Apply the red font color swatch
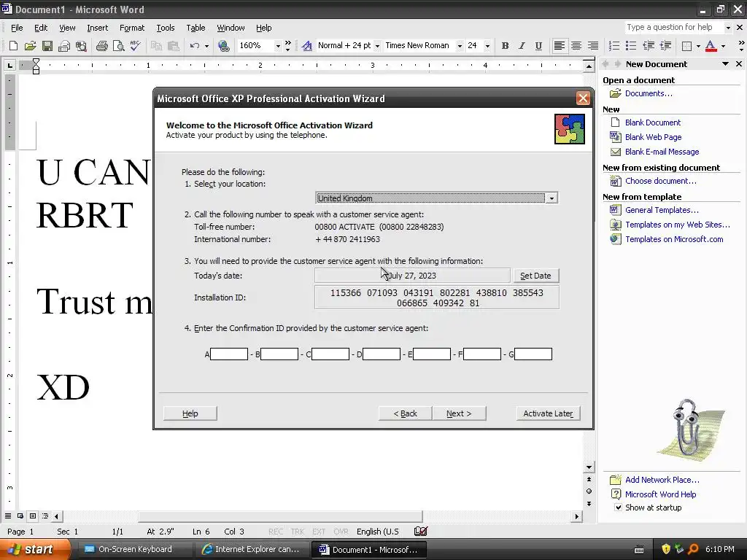Image resolution: width=747 pixels, height=560 pixels. [711, 46]
